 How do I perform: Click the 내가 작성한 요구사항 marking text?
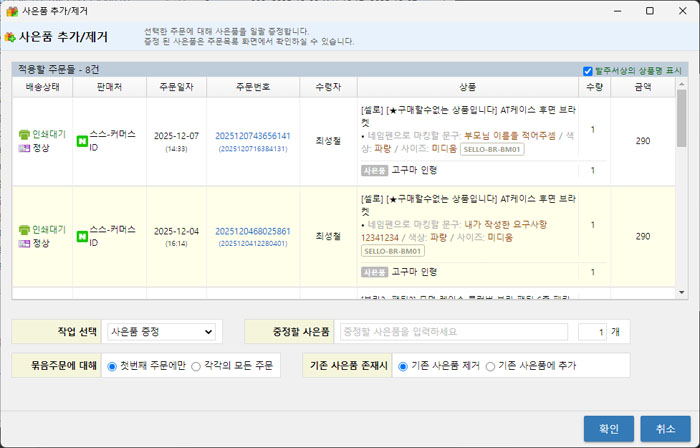coord(505,224)
